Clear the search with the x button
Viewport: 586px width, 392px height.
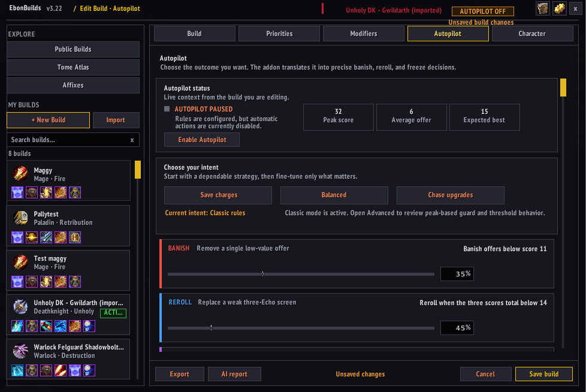pos(132,140)
